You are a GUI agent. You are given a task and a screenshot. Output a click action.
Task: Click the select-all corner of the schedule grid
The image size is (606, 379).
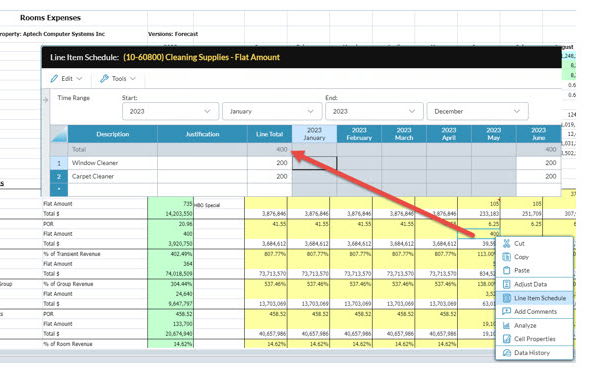(59, 134)
